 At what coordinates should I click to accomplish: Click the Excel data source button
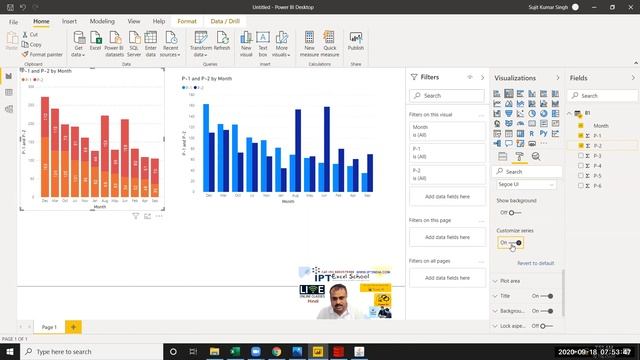(95, 41)
